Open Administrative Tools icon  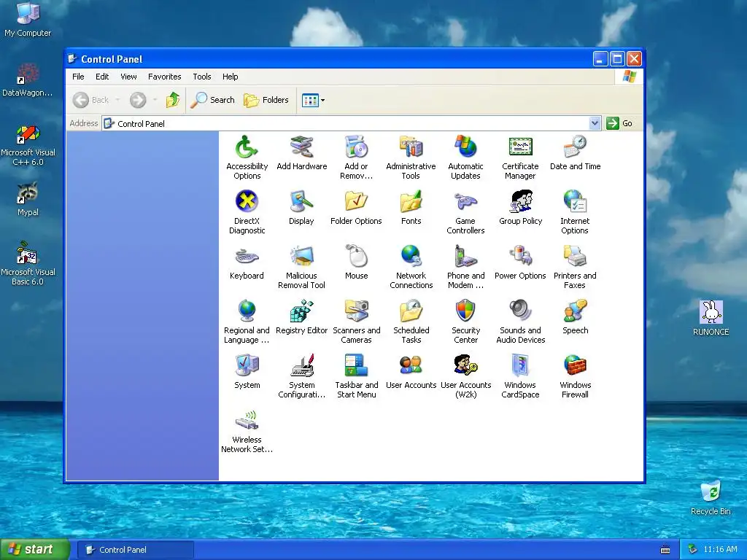coord(411,147)
